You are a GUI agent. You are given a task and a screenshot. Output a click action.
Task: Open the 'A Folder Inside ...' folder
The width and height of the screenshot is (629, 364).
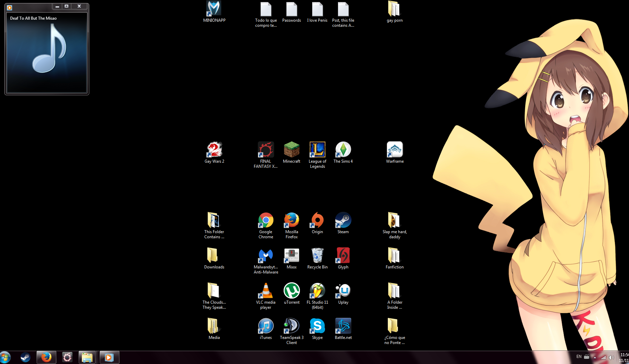point(395,296)
